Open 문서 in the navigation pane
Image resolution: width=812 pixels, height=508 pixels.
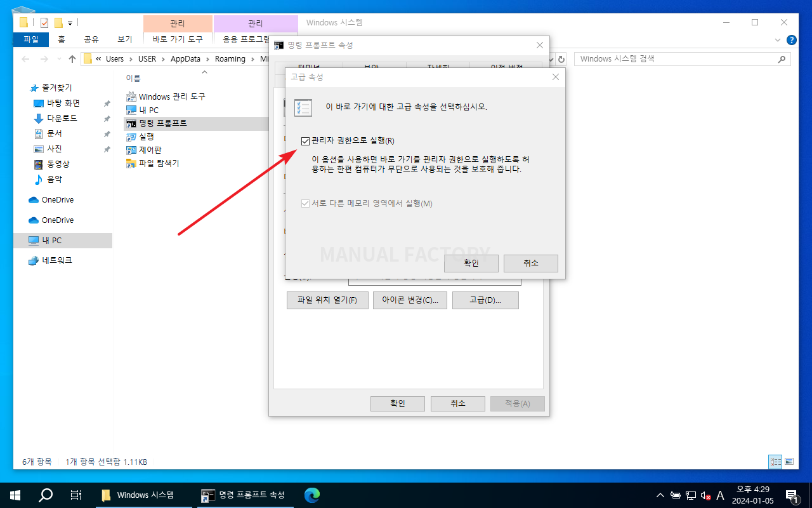pyautogui.click(x=55, y=133)
